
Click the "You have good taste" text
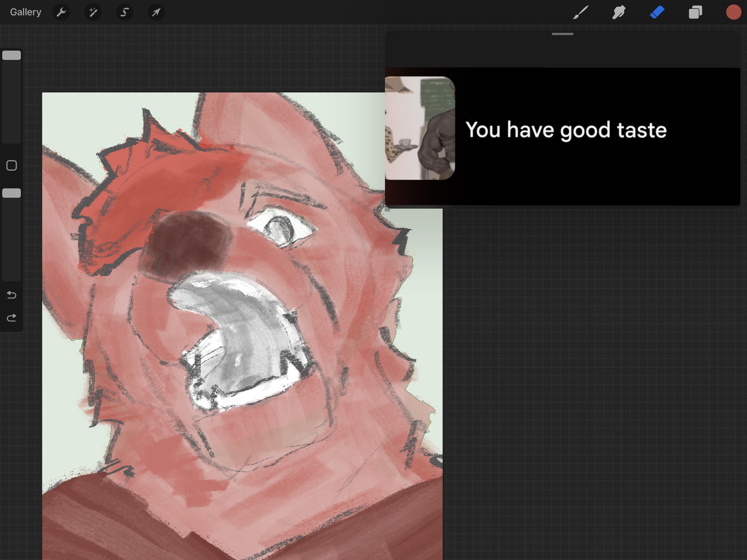click(x=566, y=130)
